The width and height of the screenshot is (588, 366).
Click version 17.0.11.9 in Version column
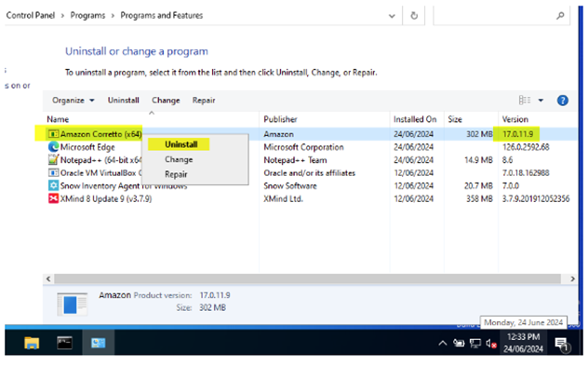click(x=517, y=134)
